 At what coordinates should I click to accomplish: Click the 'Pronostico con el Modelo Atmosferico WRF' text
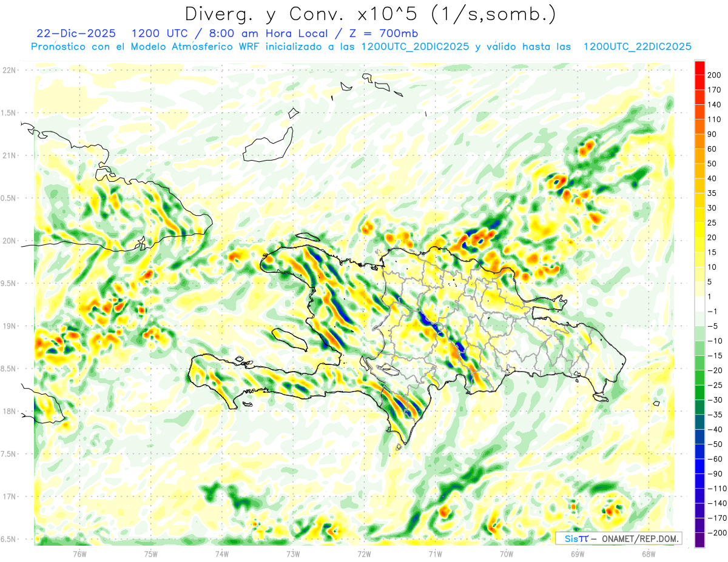coord(146,47)
